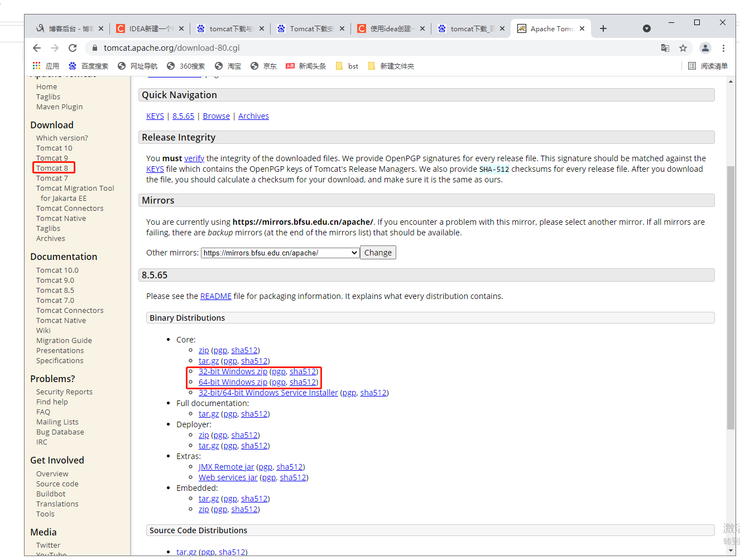Focus the address bar showing tomcat.apache.org
Screen dimensions: 740x560
pos(374,48)
